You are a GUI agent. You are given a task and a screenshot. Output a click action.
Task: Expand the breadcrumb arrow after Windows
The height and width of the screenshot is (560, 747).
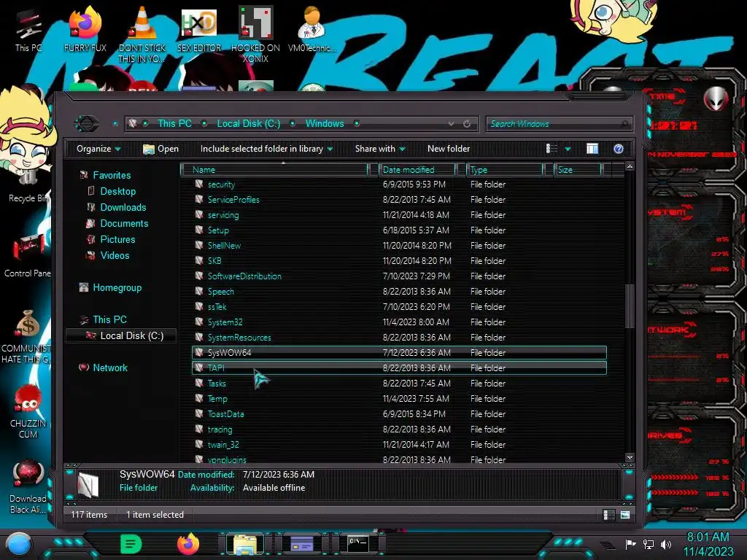click(356, 124)
